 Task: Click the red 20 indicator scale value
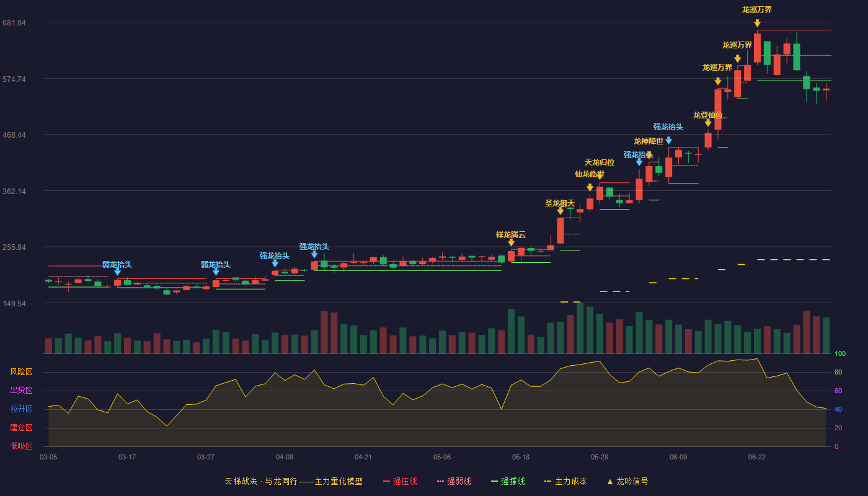(838, 428)
